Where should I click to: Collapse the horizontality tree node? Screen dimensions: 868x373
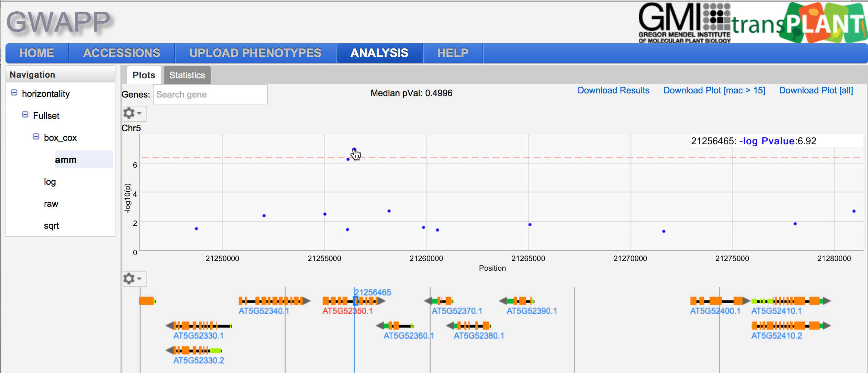pos(14,93)
